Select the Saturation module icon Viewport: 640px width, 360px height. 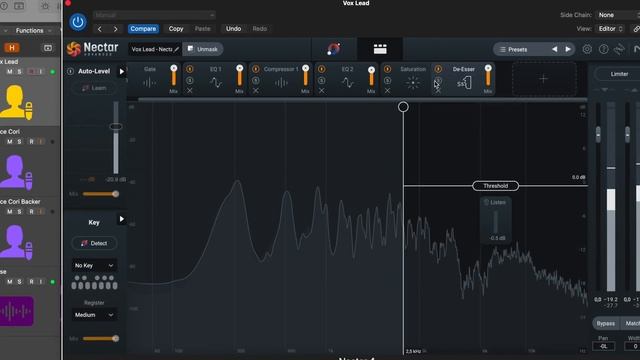coord(413,83)
